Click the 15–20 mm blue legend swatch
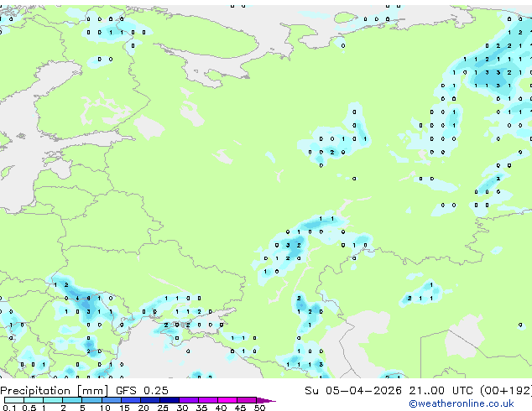 point(131,400)
